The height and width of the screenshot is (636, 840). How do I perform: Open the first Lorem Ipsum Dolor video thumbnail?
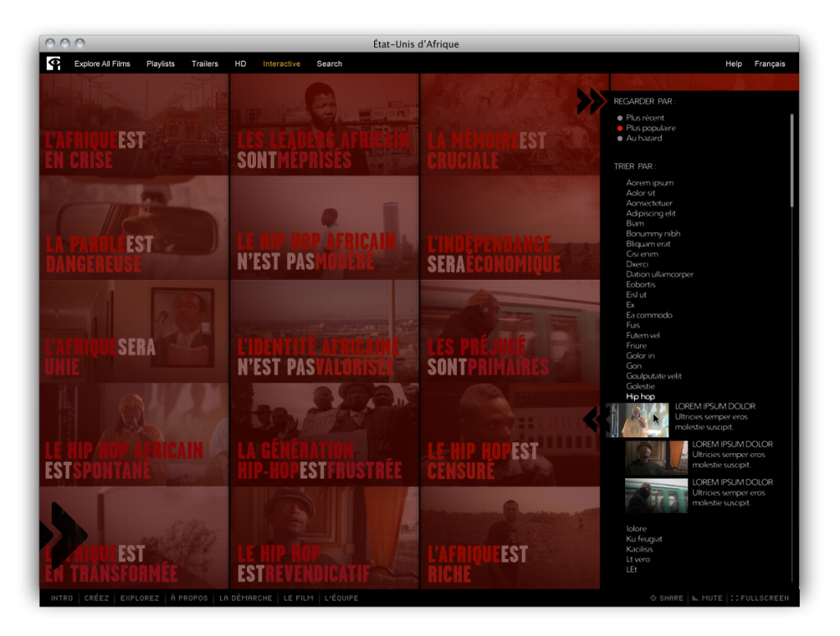coord(637,419)
